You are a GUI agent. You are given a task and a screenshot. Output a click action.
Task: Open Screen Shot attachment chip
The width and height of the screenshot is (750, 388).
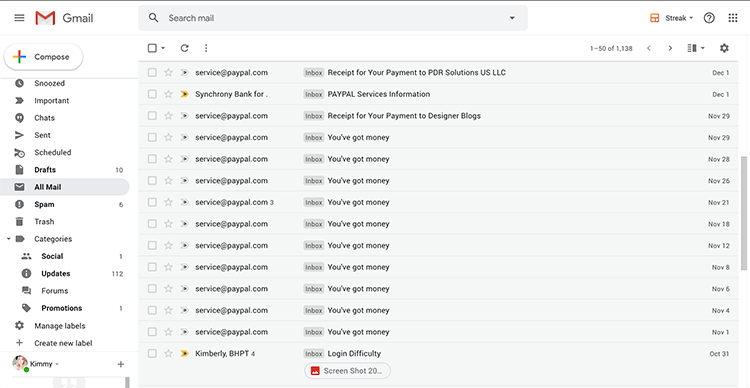(347, 371)
